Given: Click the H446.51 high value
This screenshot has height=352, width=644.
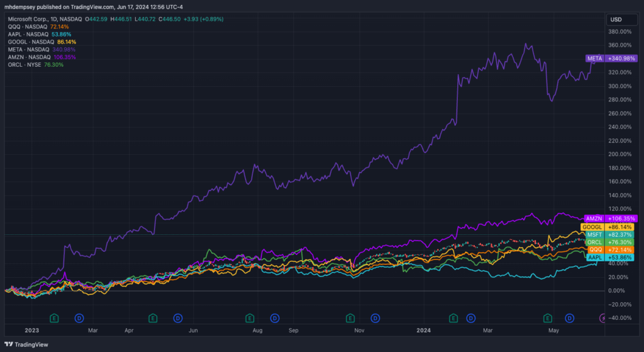Looking at the screenshot, I should point(121,19).
